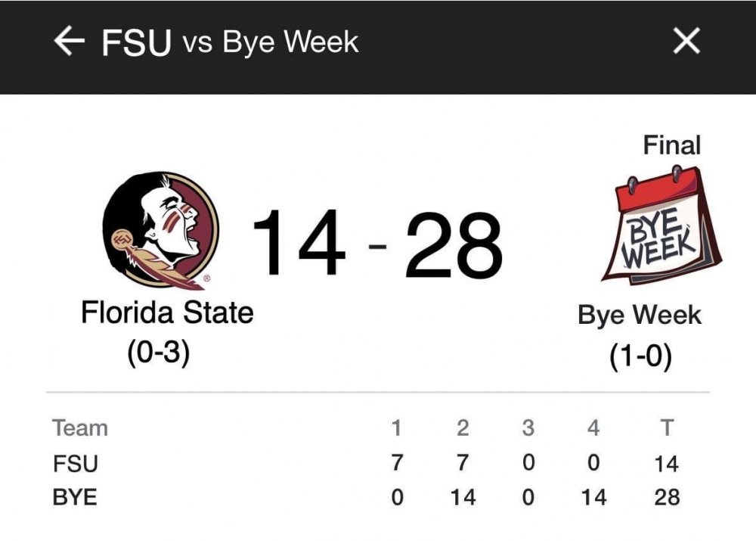Close the FSU vs Bye Week card
The image size is (756, 541).
click(x=686, y=42)
